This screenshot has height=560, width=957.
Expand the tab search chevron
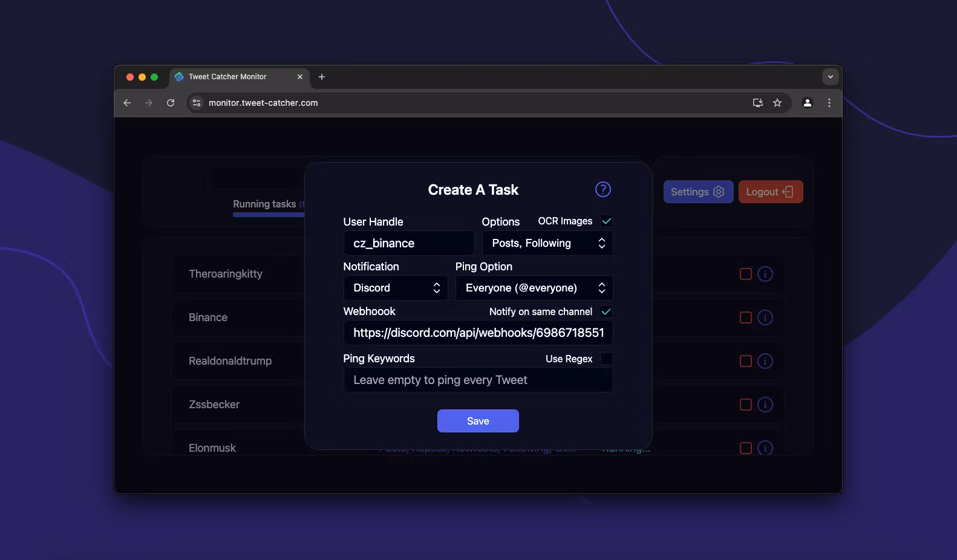pyautogui.click(x=830, y=77)
